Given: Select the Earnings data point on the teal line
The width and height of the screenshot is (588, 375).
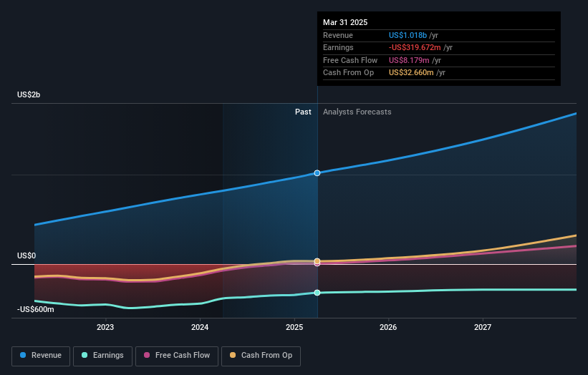Looking at the screenshot, I should point(317,293).
